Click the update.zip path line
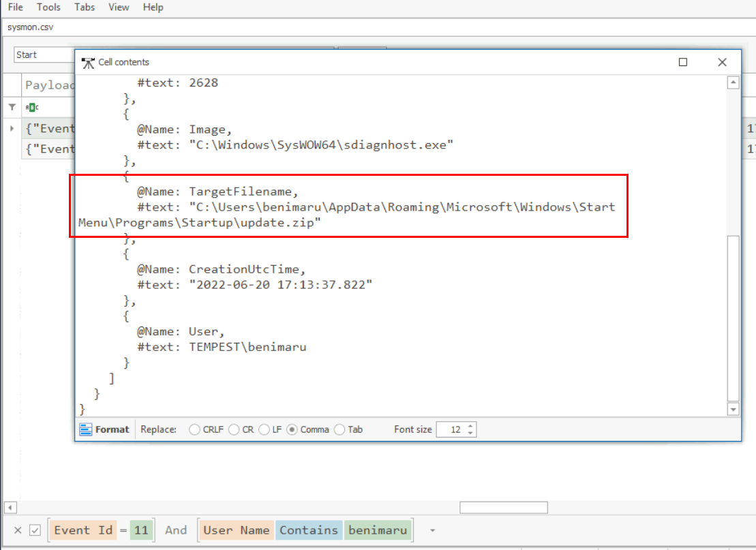Screen dimensions: 756x550 click(x=200, y=222)
